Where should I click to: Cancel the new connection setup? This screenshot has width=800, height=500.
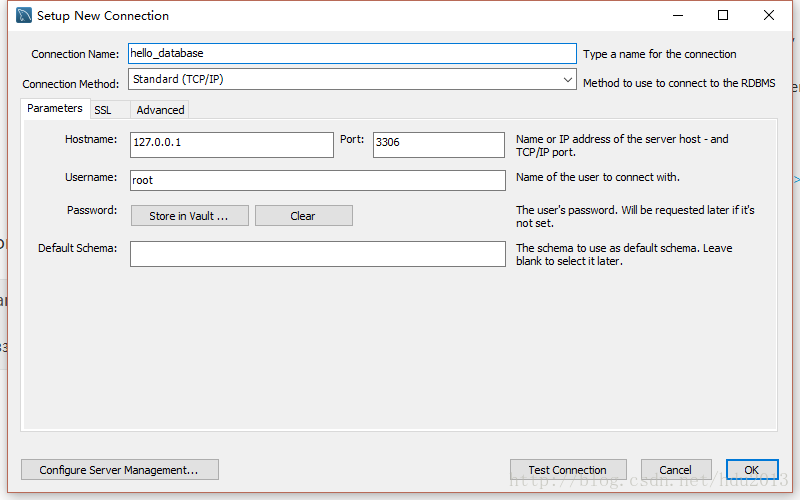tap(676, 469)
